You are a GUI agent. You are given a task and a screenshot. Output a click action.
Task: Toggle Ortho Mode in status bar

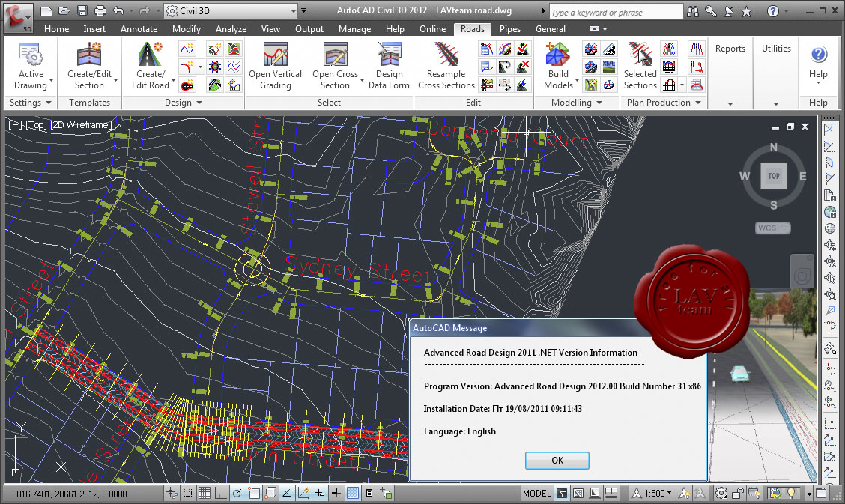click(x=221, y=493)
